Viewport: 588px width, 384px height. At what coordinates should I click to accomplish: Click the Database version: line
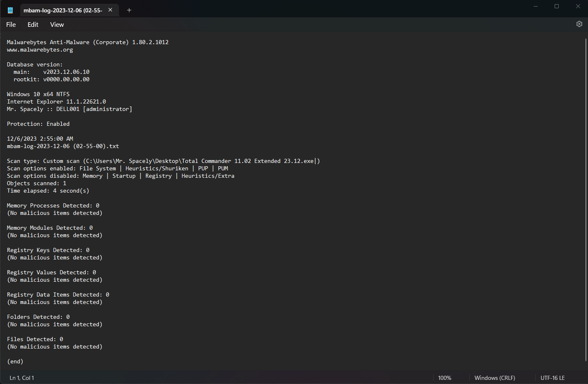pos(35,64)
